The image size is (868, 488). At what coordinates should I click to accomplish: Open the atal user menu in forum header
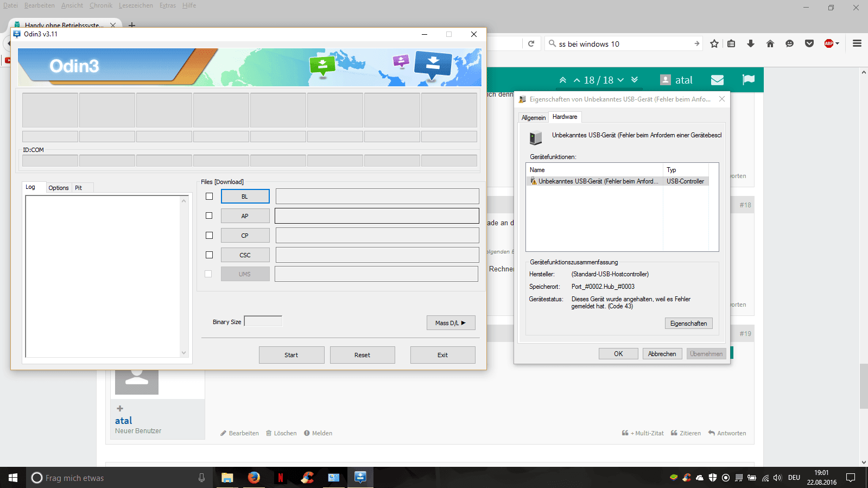click(676, 80)
